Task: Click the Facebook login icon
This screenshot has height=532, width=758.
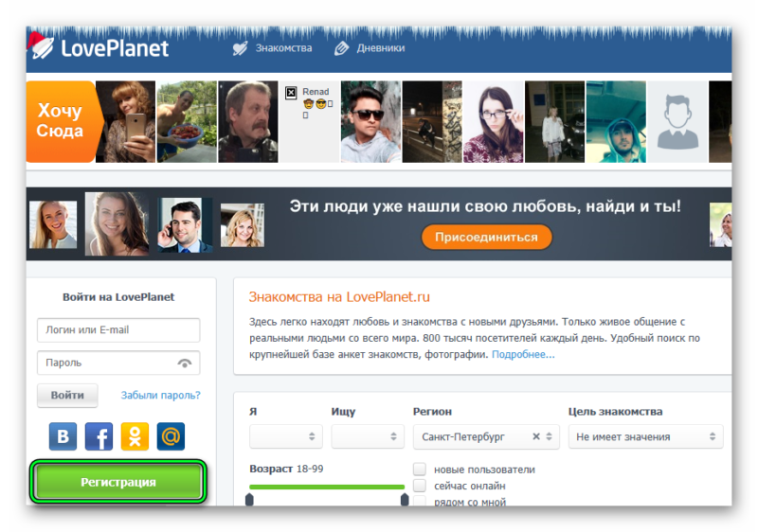Action: 99,436
